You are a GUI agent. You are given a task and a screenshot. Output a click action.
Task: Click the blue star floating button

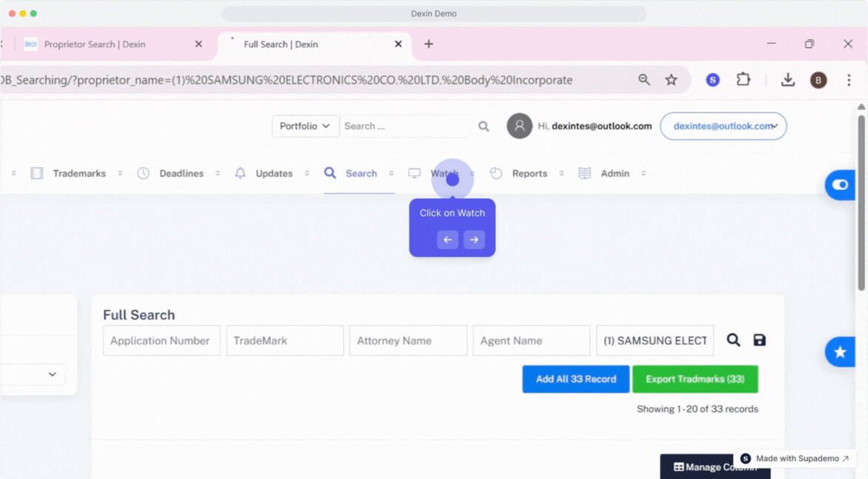coord(840,353)
